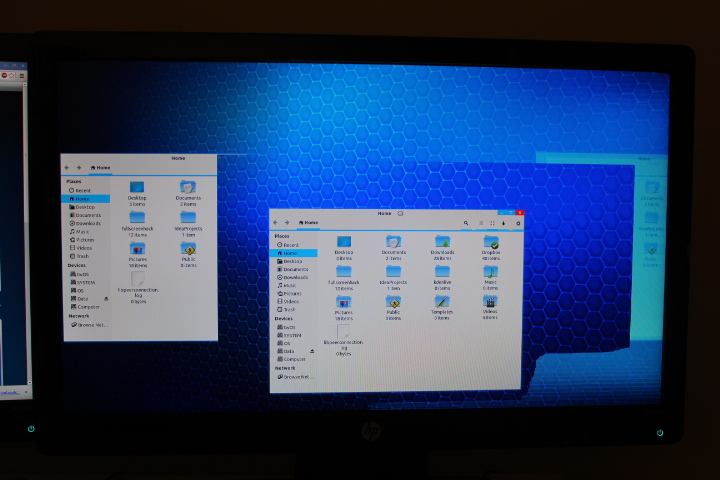Open Music folder icon in right window's file grid
Screen dimensions: 720x480
pyautogui.click(x=491, y=272)
